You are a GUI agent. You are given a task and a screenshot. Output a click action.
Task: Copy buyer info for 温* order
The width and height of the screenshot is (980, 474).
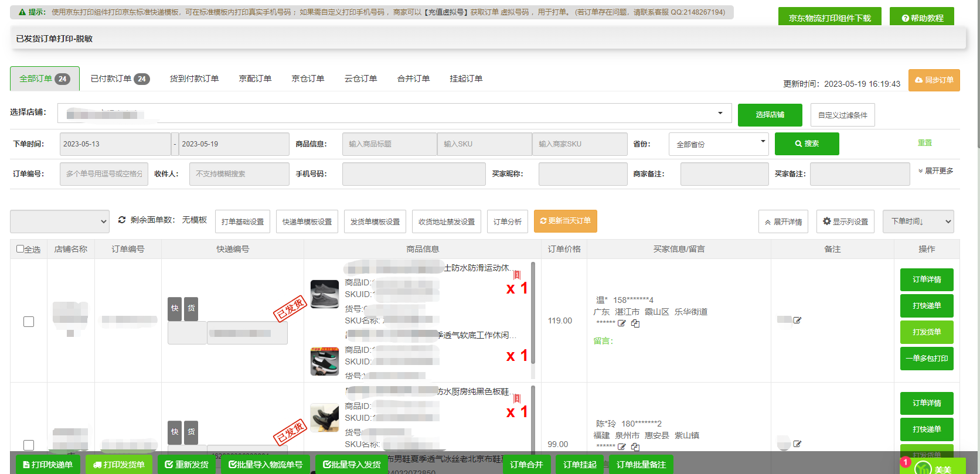pyautogui.click(x=635, y=323)
